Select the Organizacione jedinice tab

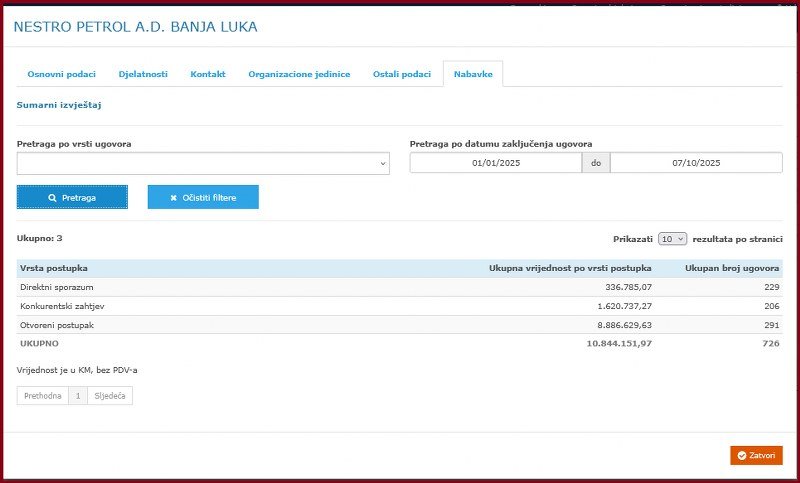299,75
